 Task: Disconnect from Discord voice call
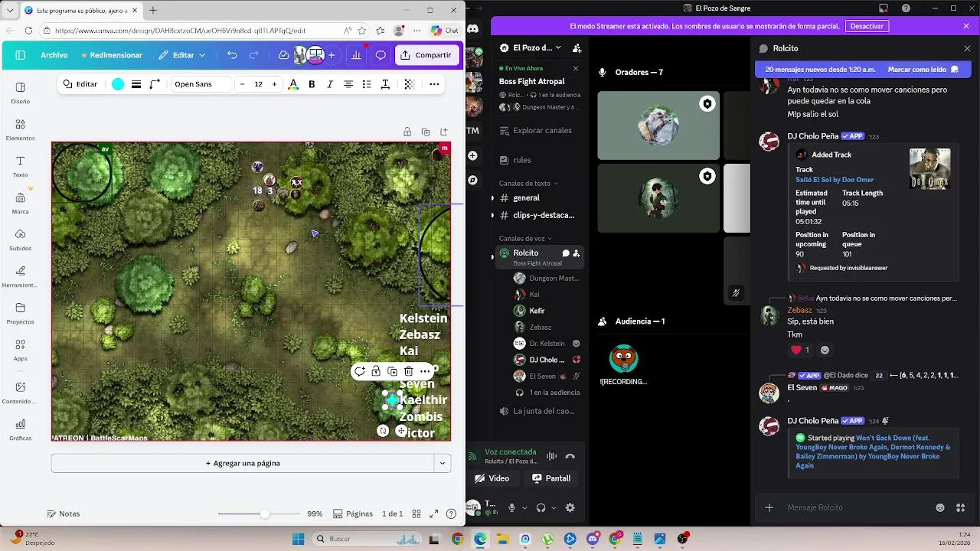[570, 456]
